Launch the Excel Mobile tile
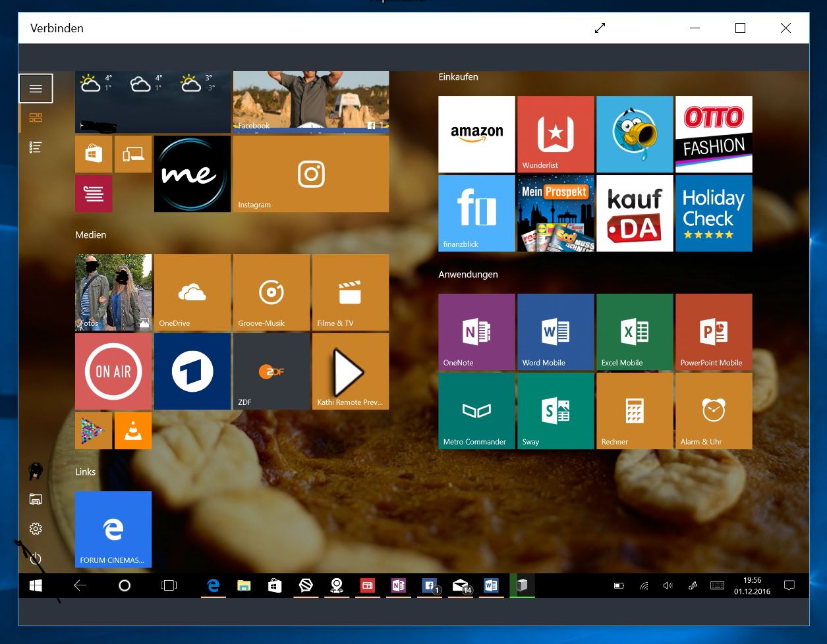The image size is (827, 644). click(635, 332)
